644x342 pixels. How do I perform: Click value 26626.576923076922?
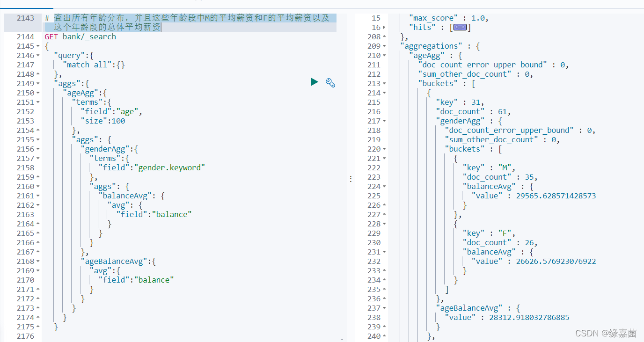pos(556,262)
